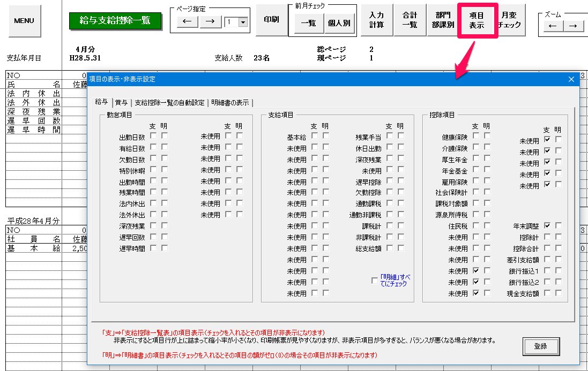588x371 pixels.
Task: Click the MENU button
Action: click(x=24, y=21)
